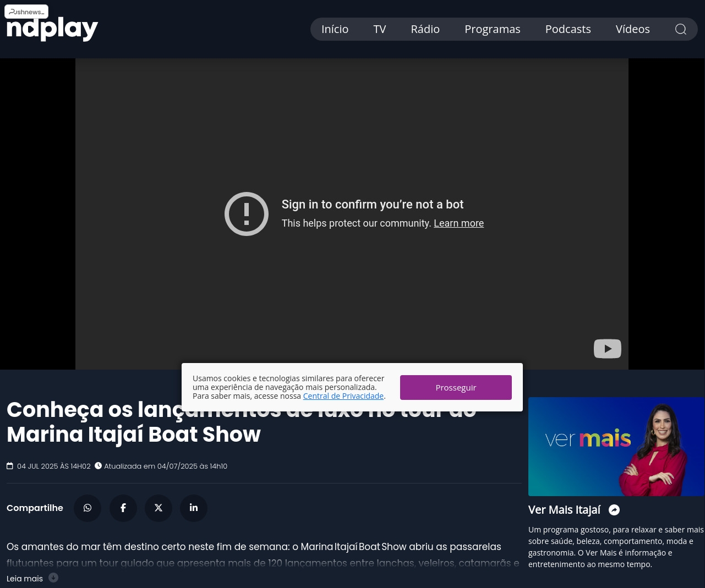
Task: Click the YouTube logo in player
Action: (x=607, y=349)
